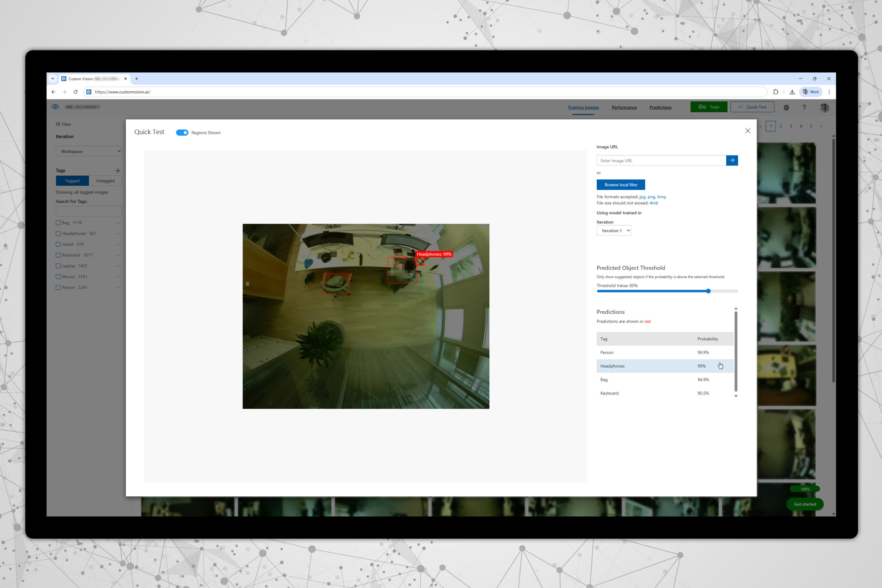The image size is (882, 588).
Task: Click Browse local files button
Action: (620, 185)
